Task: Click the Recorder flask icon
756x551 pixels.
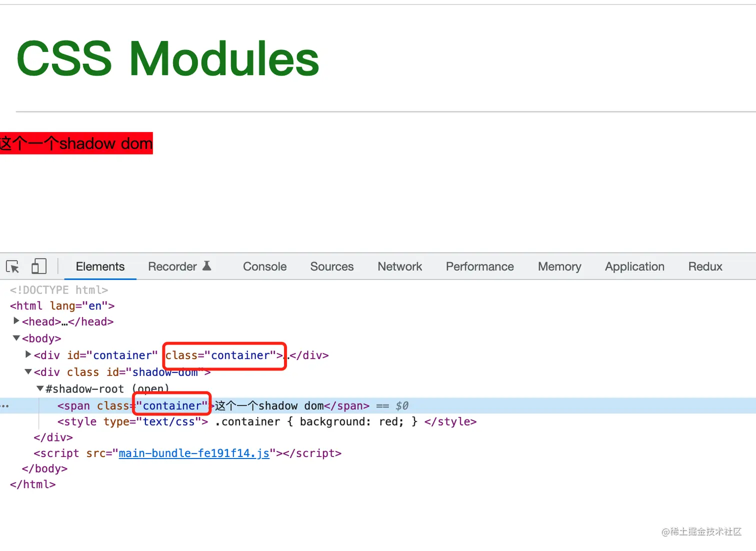Action: pyautogui.click(x=207, y=266)
